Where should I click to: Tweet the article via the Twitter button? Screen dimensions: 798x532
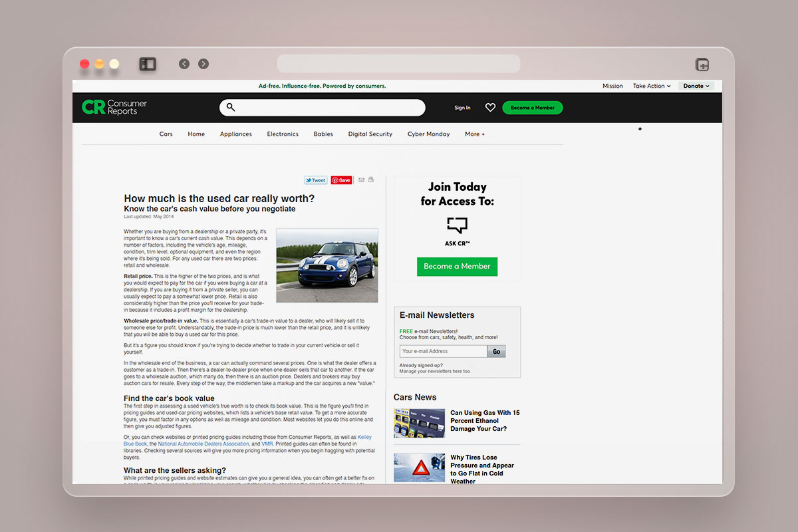click(316, 180)
